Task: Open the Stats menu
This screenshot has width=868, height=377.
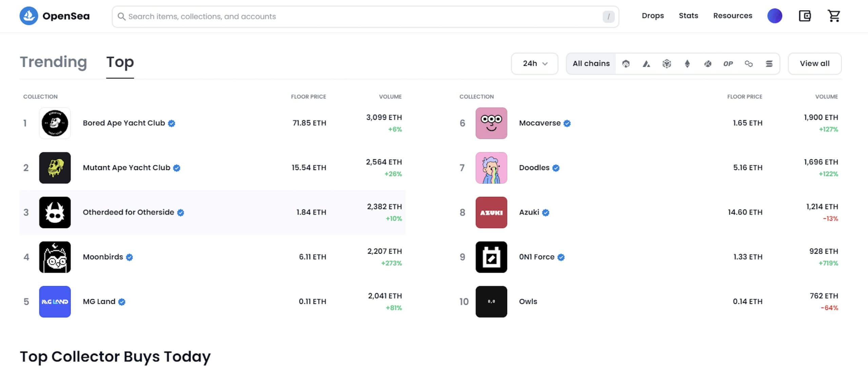Action: click(688, 16)
